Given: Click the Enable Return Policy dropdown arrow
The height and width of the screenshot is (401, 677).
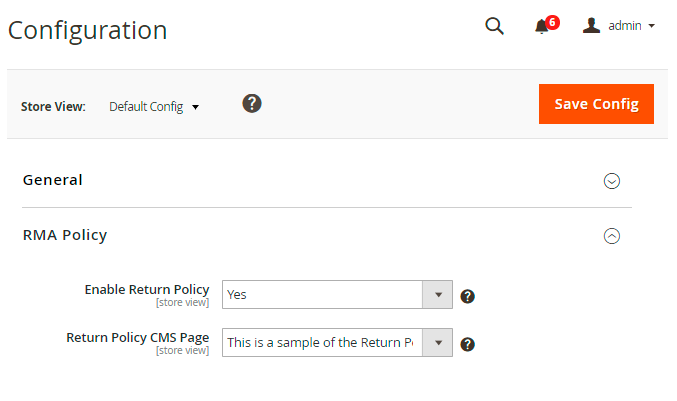Looking at the screenshot, I should pyautogui.click(x=438, y=295).
